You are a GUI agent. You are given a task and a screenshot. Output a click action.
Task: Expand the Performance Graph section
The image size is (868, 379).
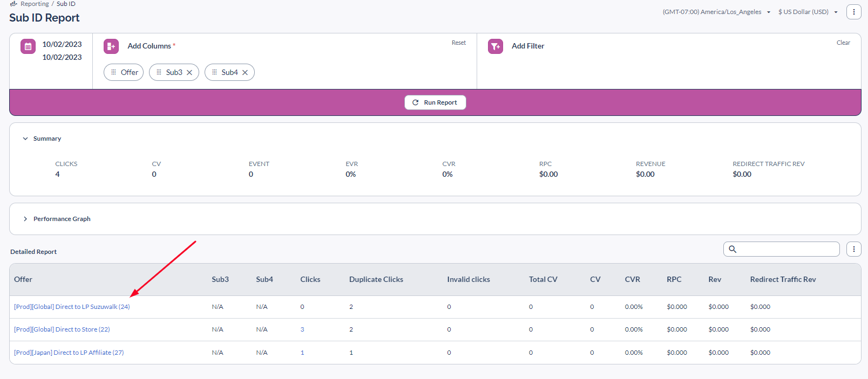[25, 219]
